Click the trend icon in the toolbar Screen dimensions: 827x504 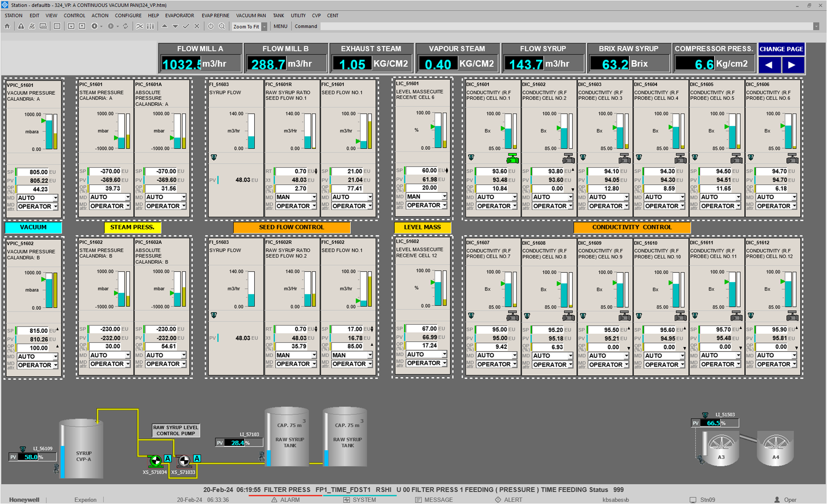pos(140,26)
